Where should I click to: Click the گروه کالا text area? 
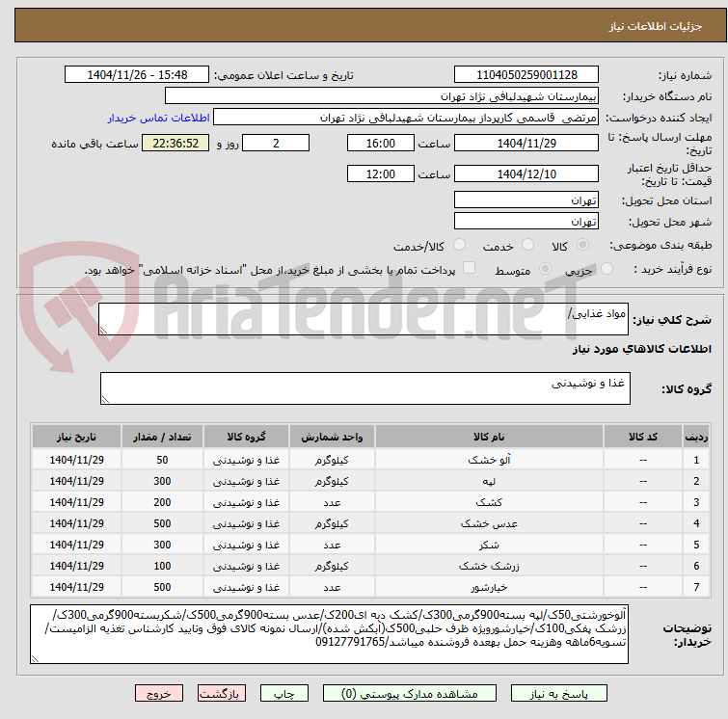click(364, 388)
